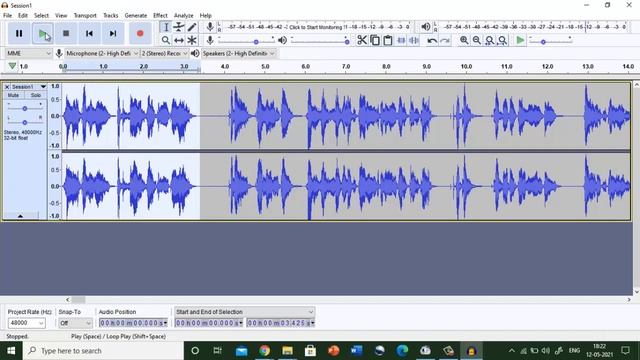Open the Analyze menu
Screen dimensions: 640x360
(x=184, y=16)
